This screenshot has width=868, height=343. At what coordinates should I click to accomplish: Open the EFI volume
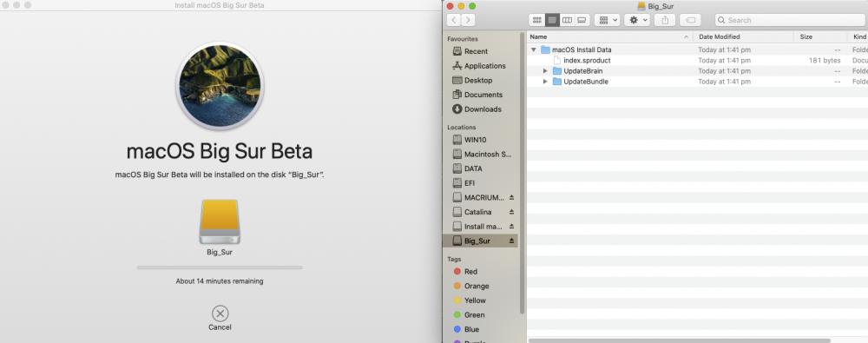click(470, 183)
